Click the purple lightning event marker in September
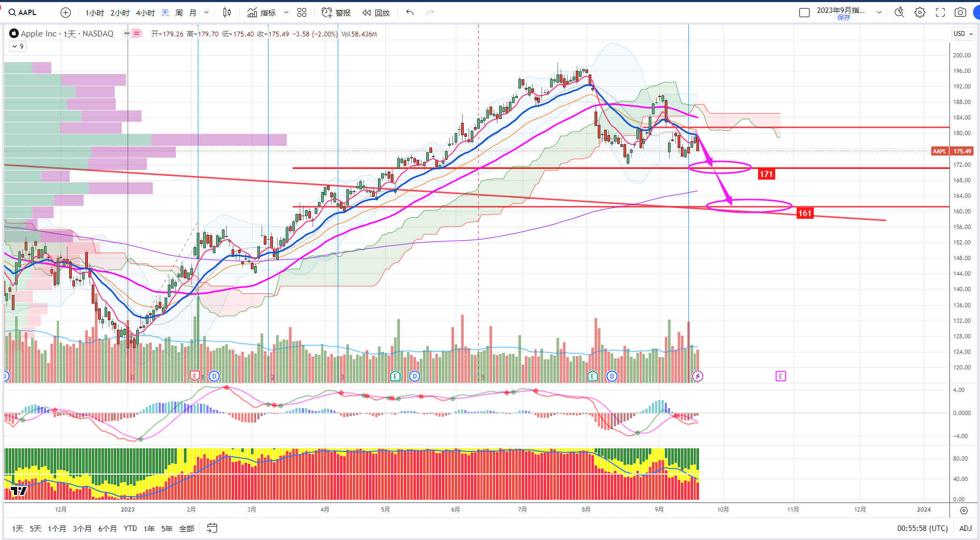 click(697, 376)
